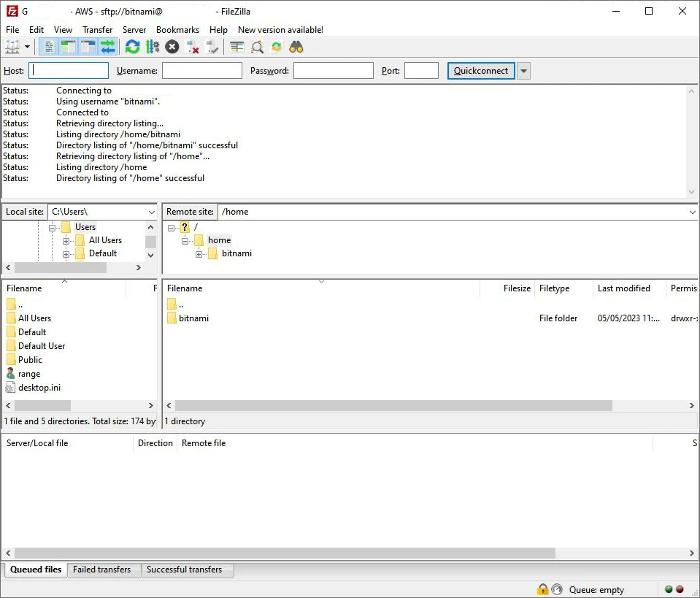Switch to the Failed transfers tab
This screenshot has width=700, height=598.
coord(101,570)
